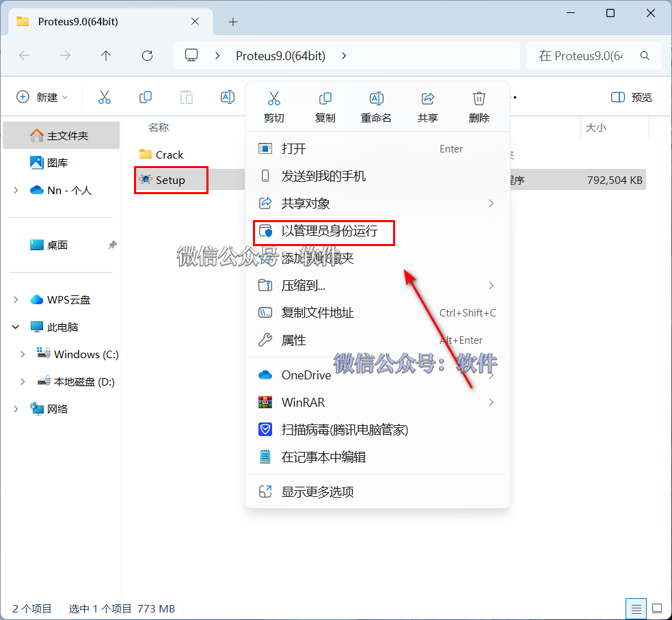Screen dimensions: 672x620
Task: Go up one folder level
Action: [106, 55]
